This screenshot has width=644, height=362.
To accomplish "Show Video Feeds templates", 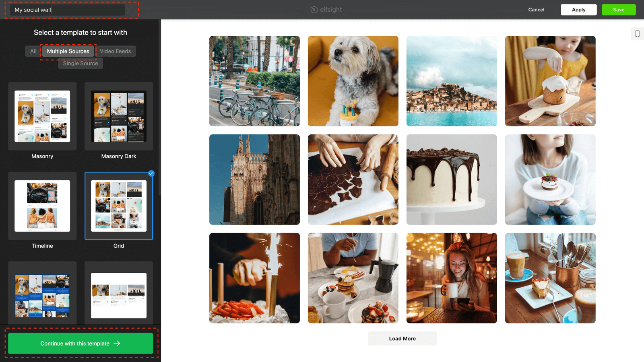I will click(116, 51).
